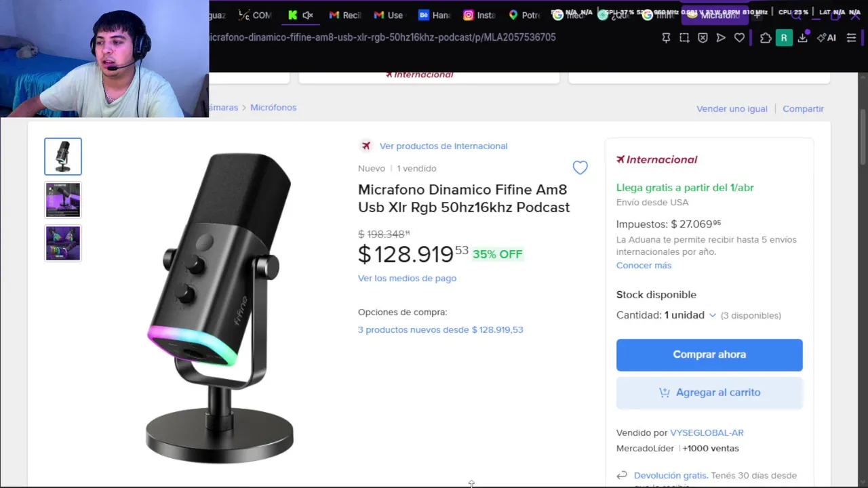Click the Llega gratis a partir text

coord(685,188)
